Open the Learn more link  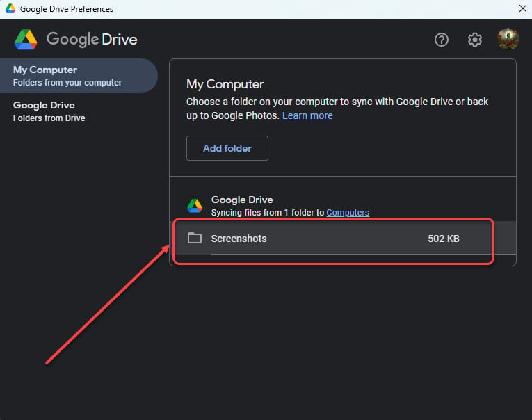(x=307, y=115)
